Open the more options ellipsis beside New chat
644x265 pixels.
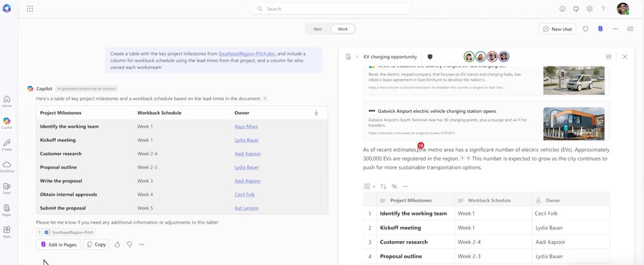615,29
